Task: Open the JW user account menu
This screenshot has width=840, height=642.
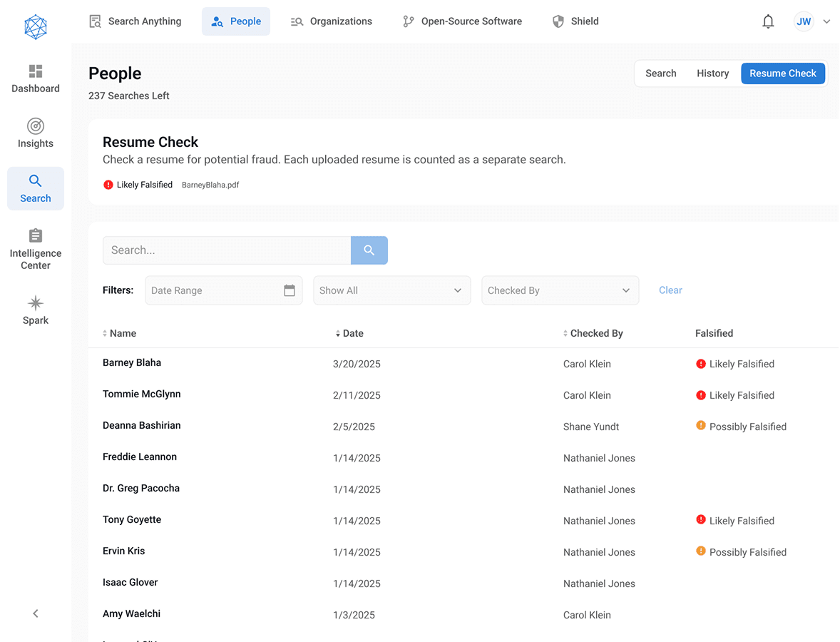Action: click(x=811, y=21)
